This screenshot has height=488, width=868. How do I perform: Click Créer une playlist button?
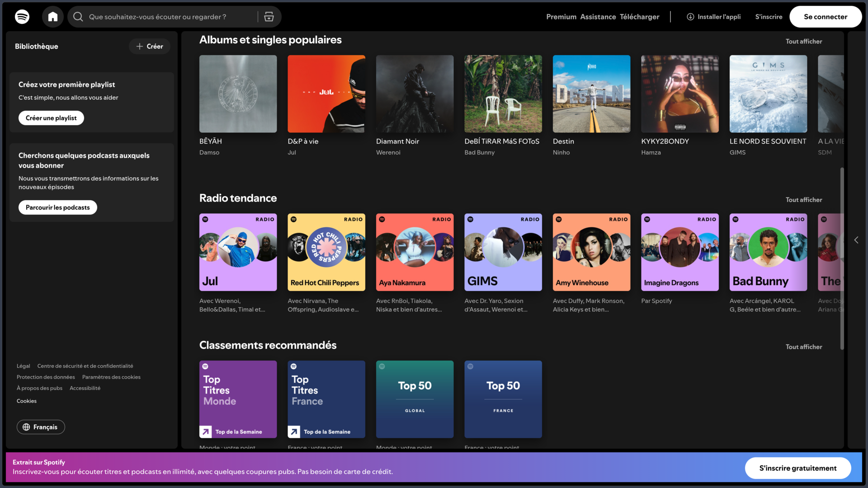coord(51,118)
